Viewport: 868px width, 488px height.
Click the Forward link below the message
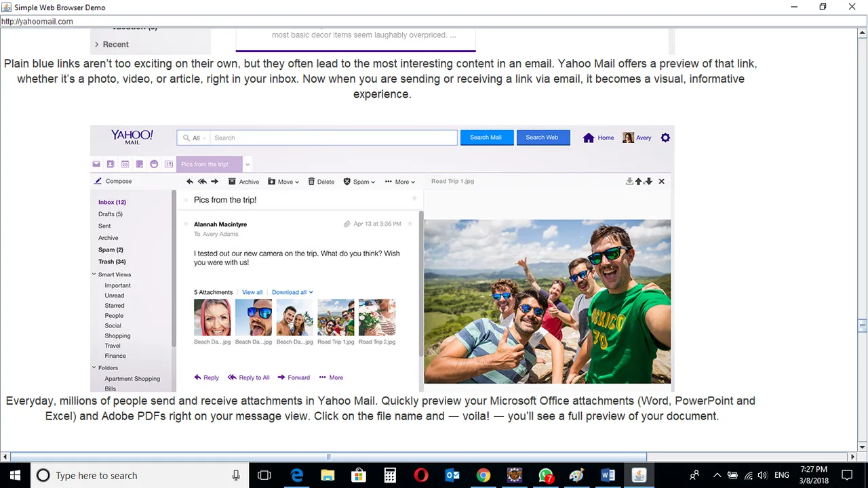click(x=294, y=378)
